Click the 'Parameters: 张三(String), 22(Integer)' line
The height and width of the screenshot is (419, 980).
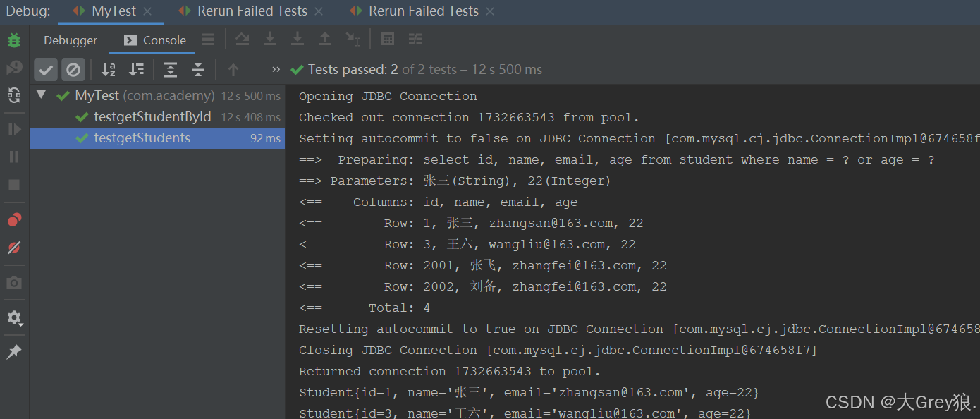click(x=455, y=181)
